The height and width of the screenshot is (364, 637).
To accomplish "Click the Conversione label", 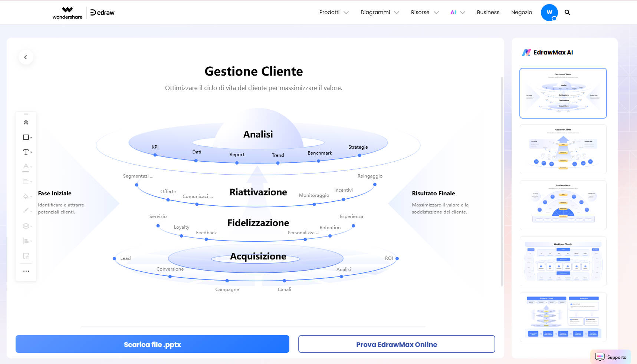I will (x=170, y=269).
